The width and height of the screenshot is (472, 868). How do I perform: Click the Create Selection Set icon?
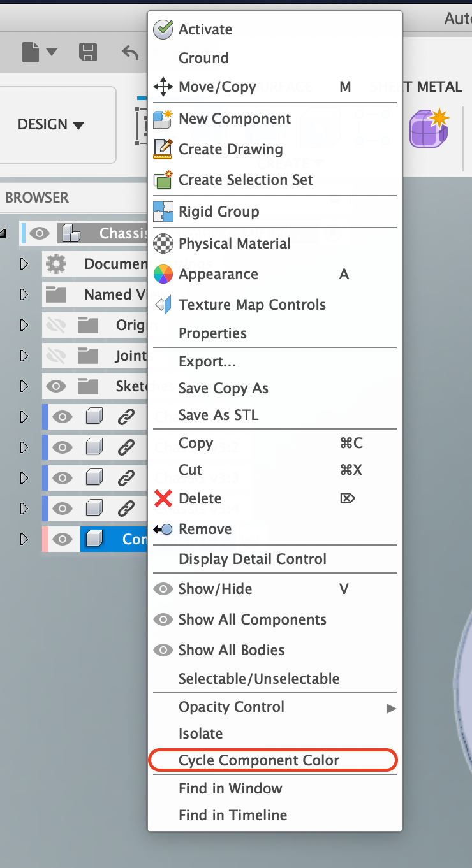tap(164, 180)
